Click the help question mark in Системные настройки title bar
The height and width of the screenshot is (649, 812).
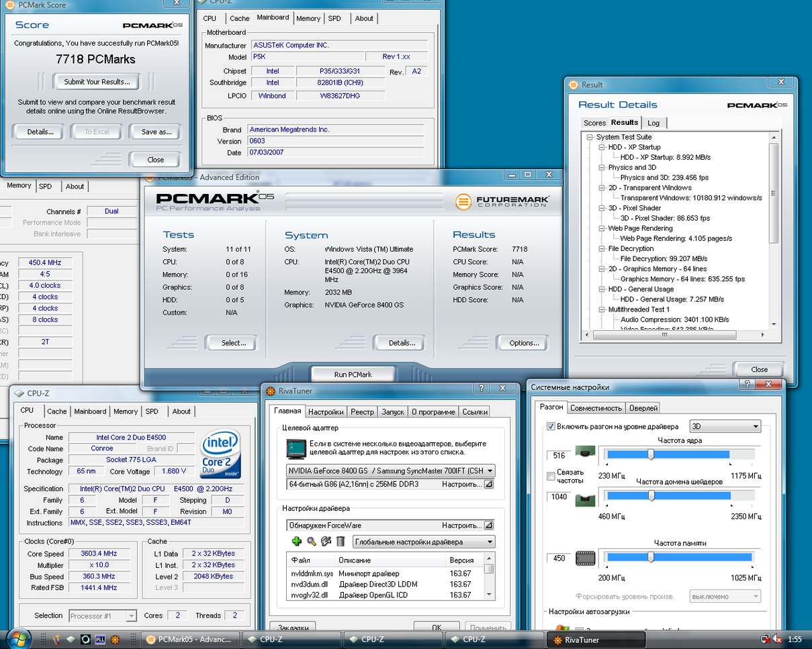748,385
